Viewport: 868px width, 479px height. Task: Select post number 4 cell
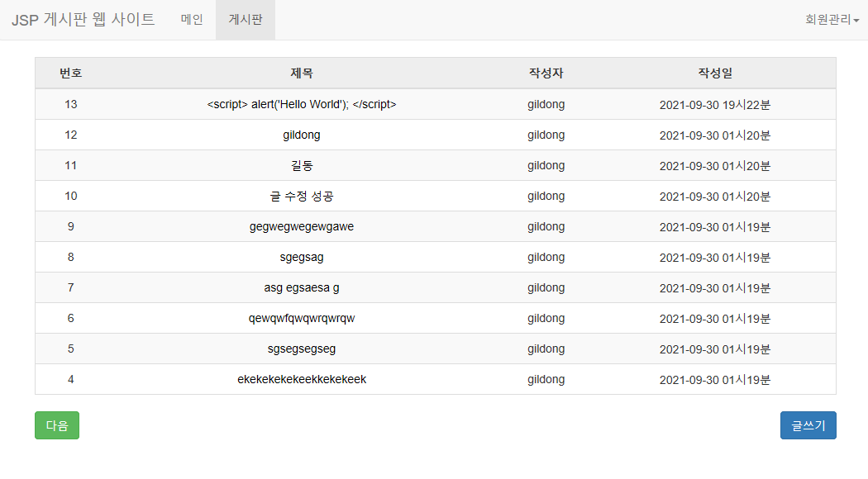(71, 379)
